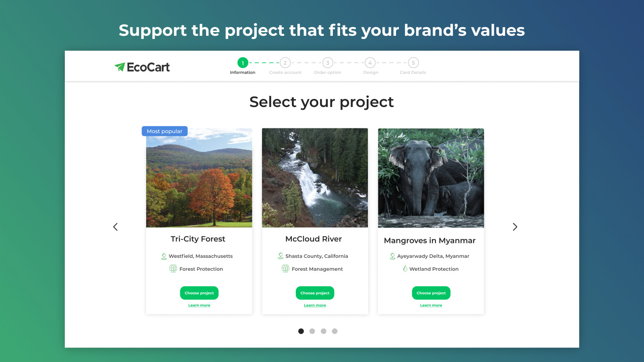644x362 pixels.
Task: Click location pin icon for Ayeyarwady Delta
Action: 392,256
